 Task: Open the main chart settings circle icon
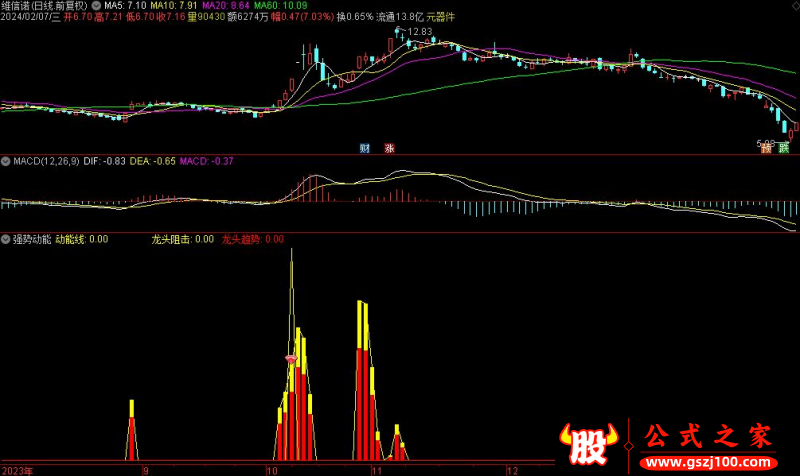(95, 5)
